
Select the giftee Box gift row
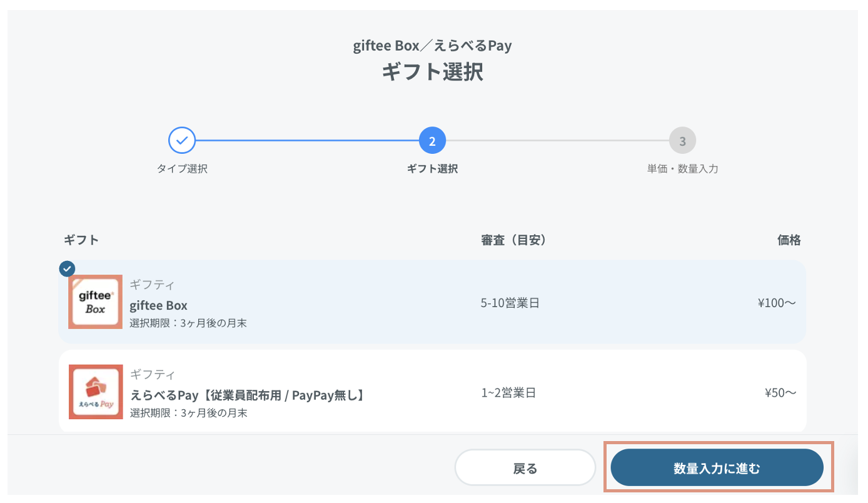click(x=432, y=302)
